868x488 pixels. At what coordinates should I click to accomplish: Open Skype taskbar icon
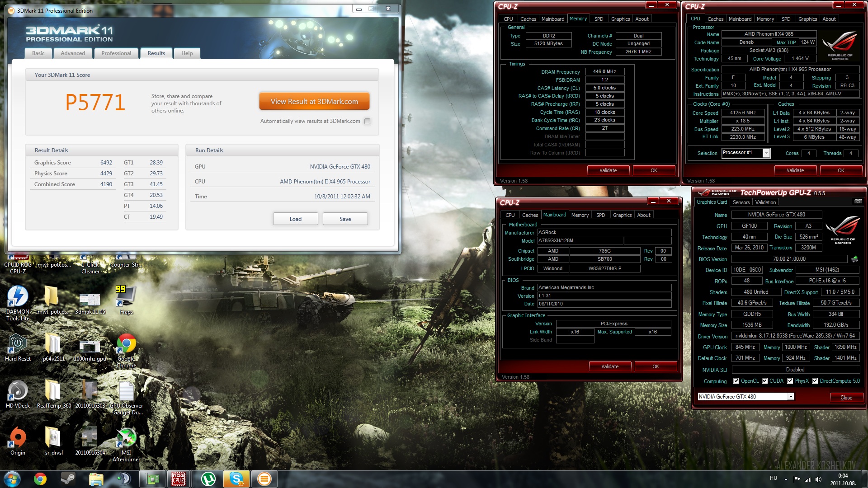point(236,479)
